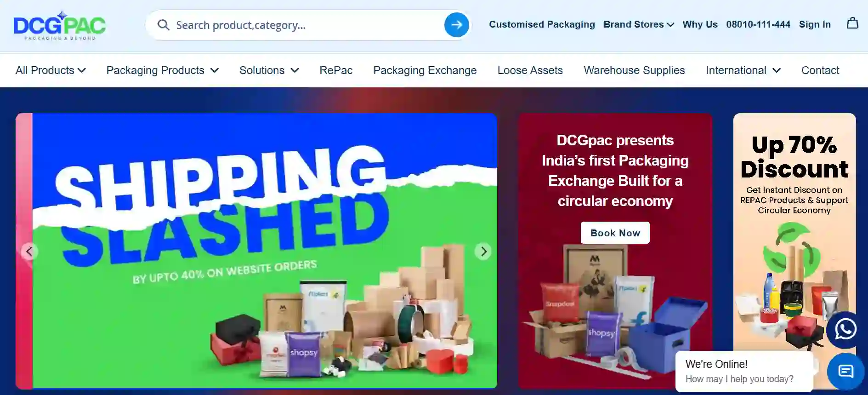Go to next banner slide arrow
868x395 pixels.
pyautogui.click(x=483, y=252)
